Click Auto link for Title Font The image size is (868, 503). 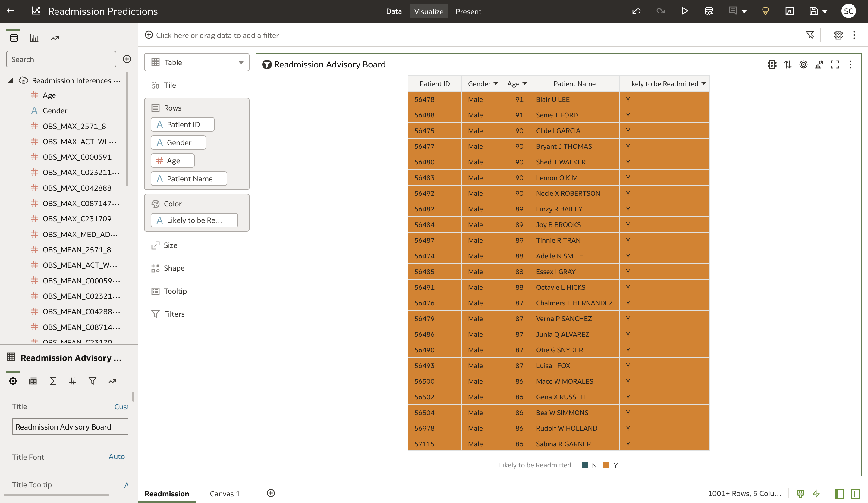[116, 457]
